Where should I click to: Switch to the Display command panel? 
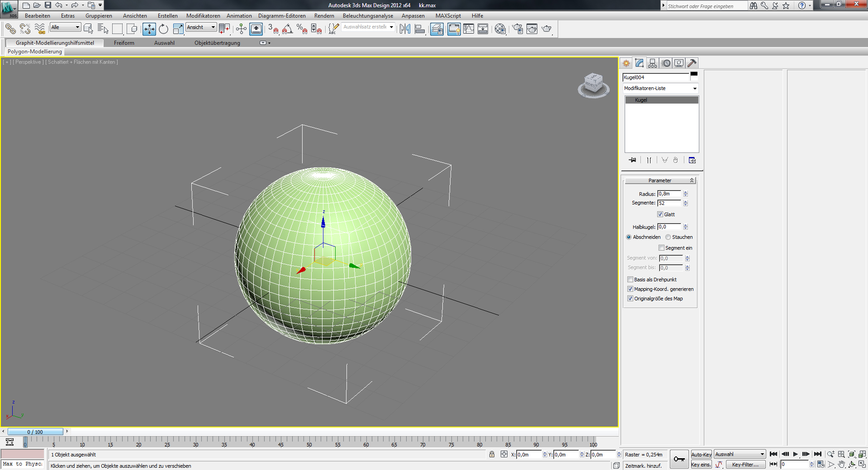pyautogui.click(x=679, y=63)
